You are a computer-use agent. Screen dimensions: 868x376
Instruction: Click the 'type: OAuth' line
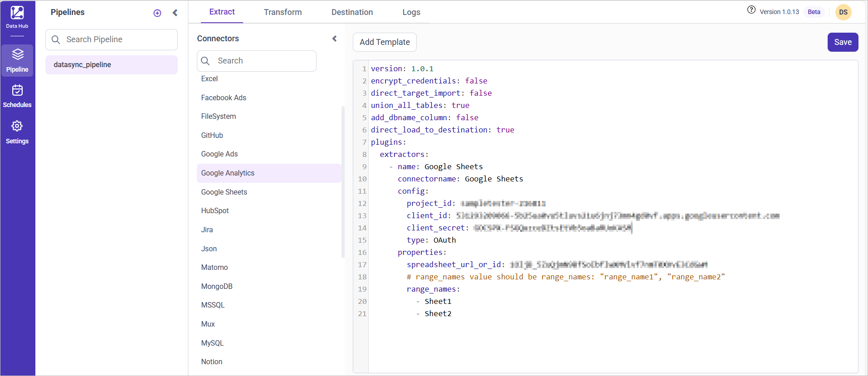coord(431,240)
